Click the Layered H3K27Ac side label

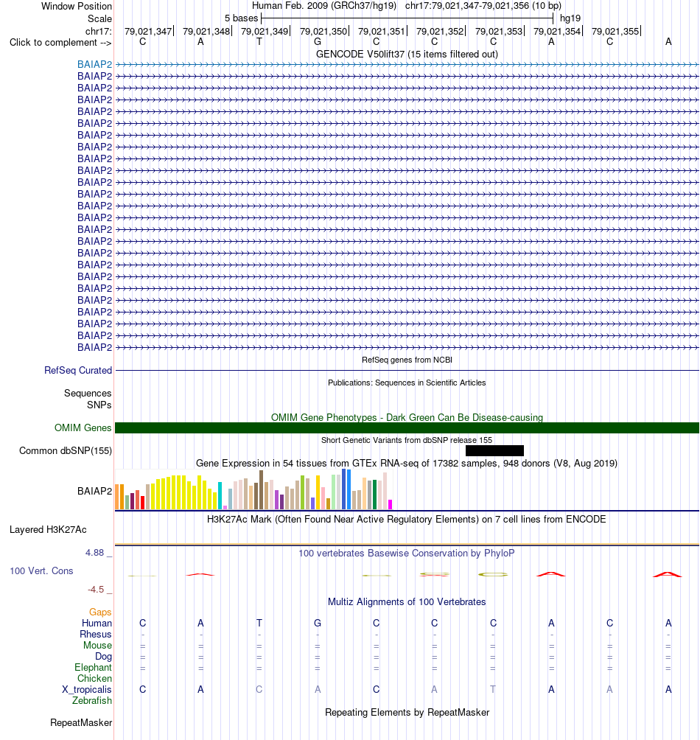[x=48, y=529]
